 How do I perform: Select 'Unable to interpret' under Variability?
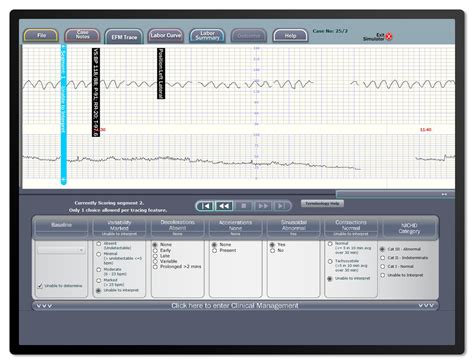coord(99,291)
